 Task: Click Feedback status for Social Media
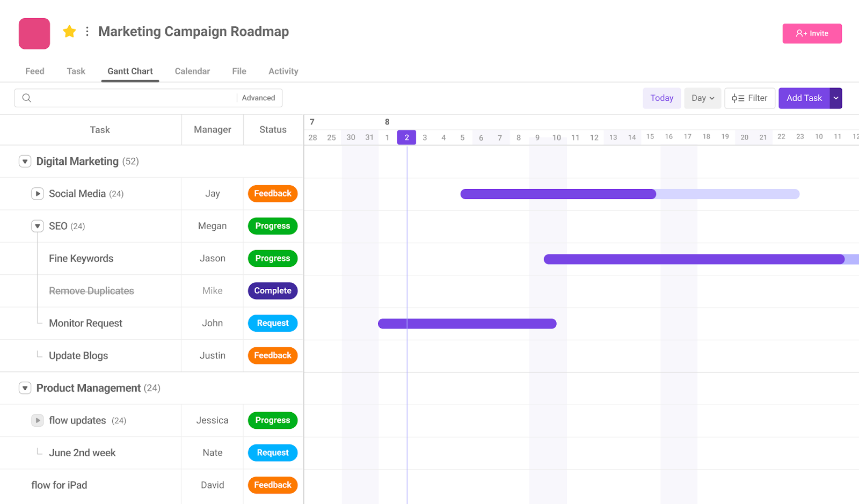tap(273, 194)
